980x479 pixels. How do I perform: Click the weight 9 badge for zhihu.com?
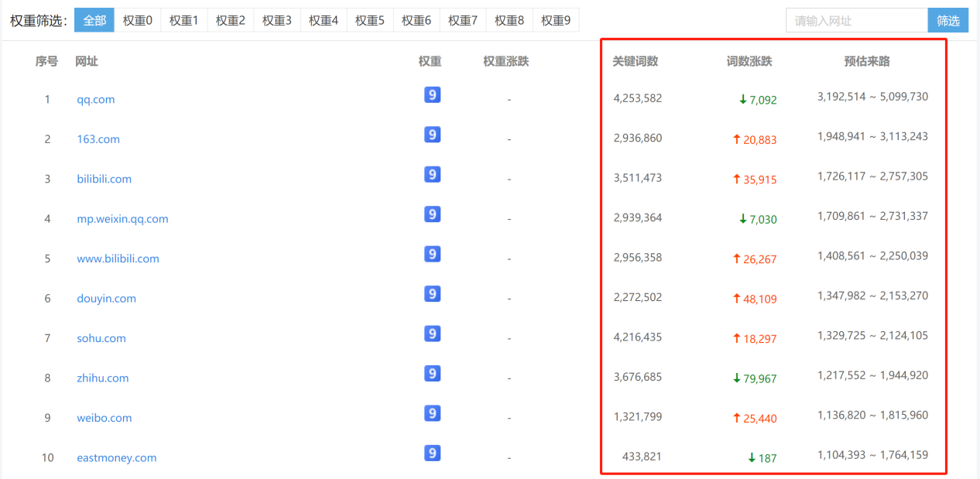coord(433,374)
